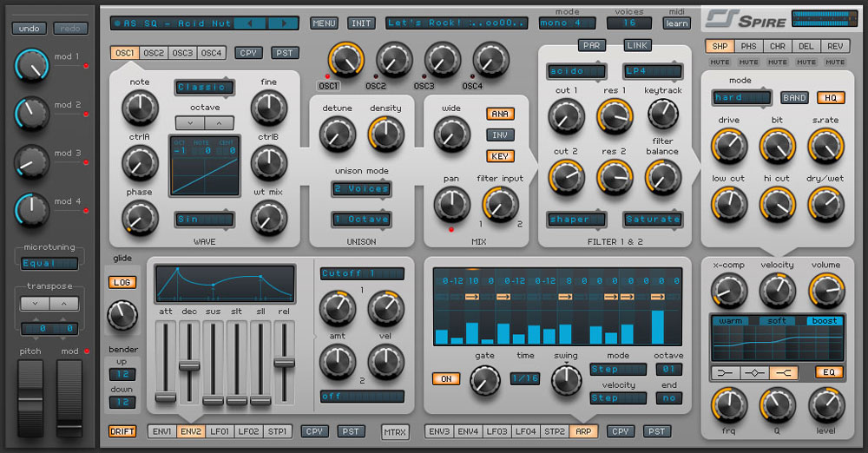Click the octave up arrow in oscillator
868x453 pixels.
click(x=220, y=123)
